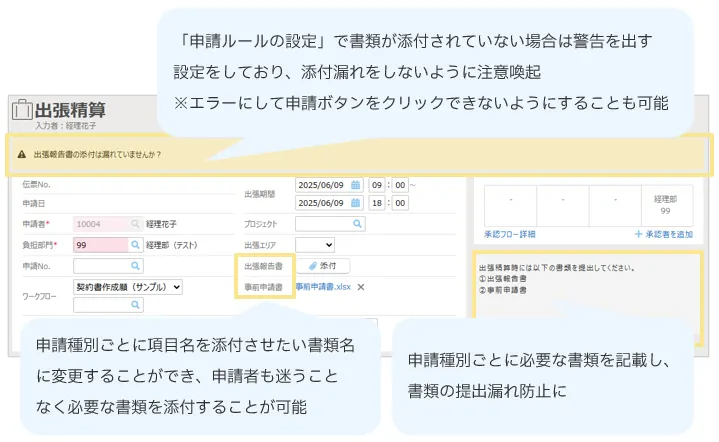The height and width of the screenshot is (442, 719).
Task: Click start minute field showing 00
Action: click(399, 185)
